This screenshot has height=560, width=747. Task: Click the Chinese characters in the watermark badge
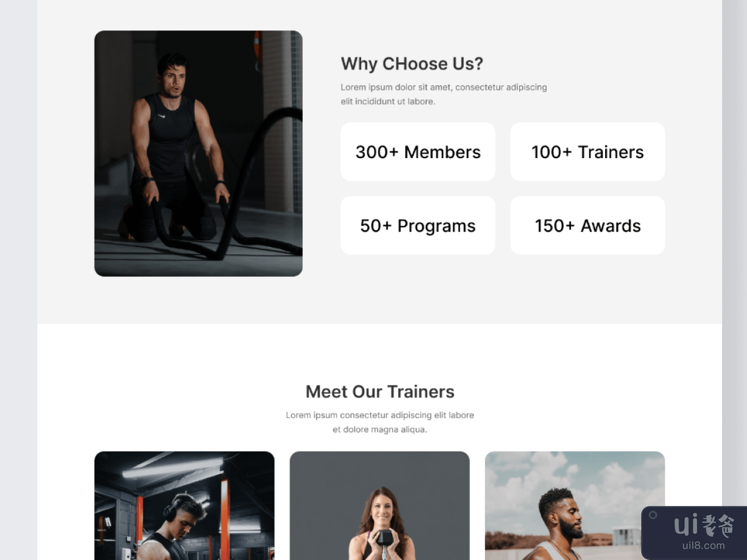(x=718, y=526)
